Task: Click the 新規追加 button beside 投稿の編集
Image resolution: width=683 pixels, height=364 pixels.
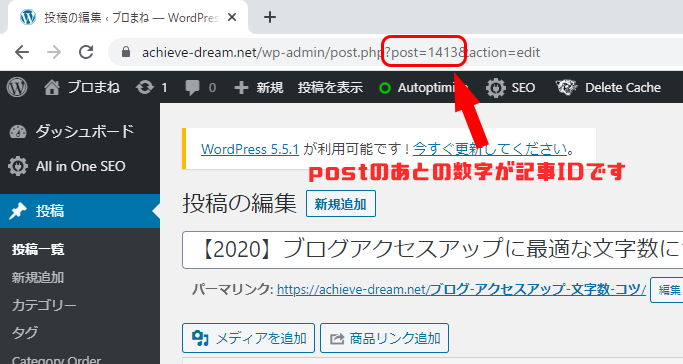Action: pos(341,203)
